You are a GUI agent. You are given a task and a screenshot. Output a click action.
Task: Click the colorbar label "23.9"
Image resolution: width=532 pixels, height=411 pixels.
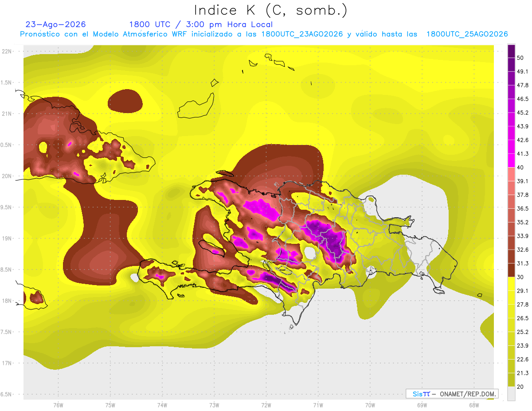(x=522, y=345)
